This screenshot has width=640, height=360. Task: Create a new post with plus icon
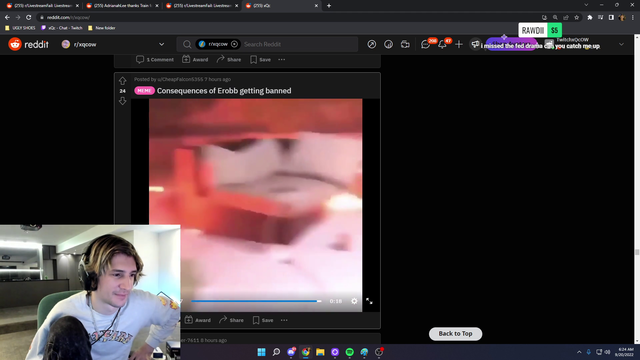tap(459, 44)
